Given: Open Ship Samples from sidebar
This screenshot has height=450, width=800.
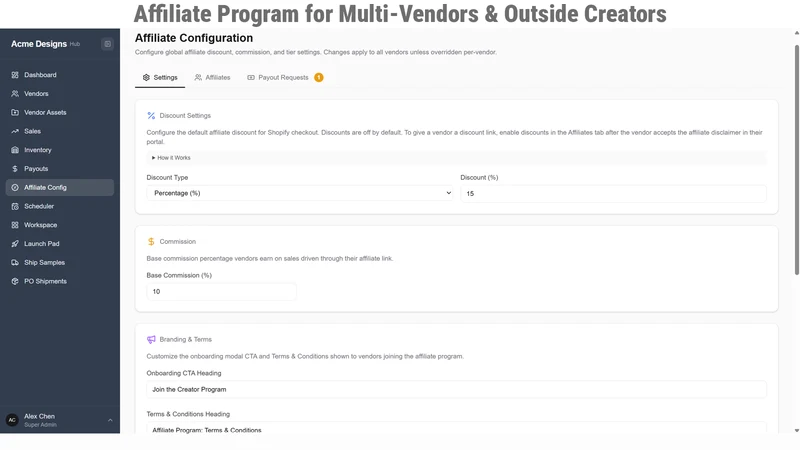Looking at the screenshot, I should coord(60,263).
